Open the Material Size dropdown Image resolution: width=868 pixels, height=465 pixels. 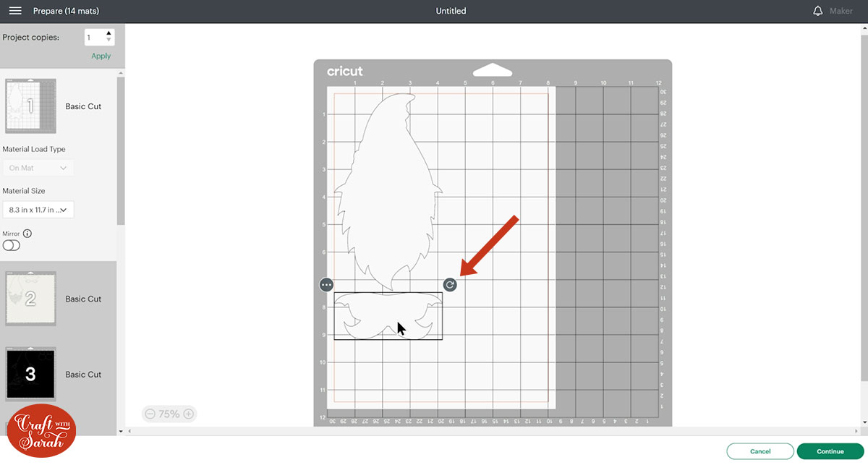pos(38,210)
